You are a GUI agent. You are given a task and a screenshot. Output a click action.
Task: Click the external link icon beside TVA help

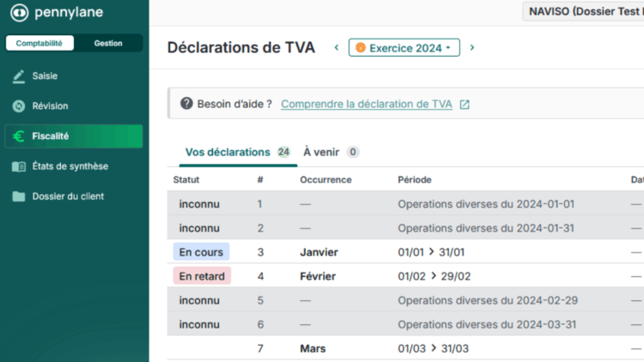tap(465, 105)
